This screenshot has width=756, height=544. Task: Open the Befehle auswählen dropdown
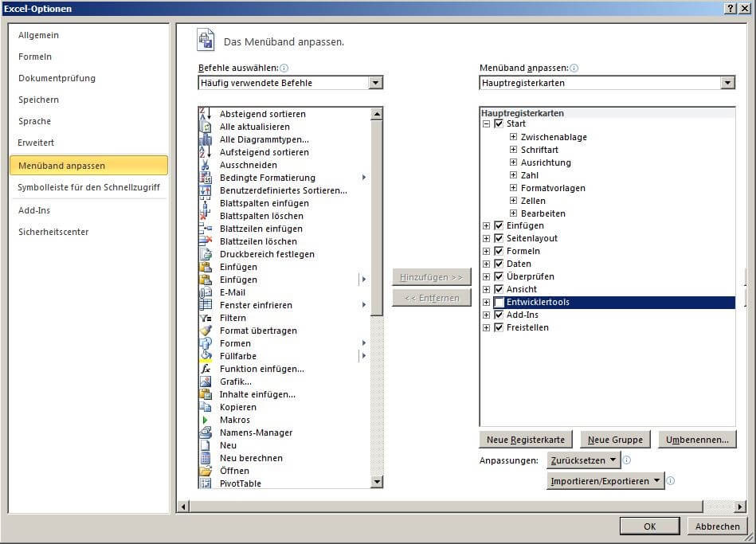point(375,83)
